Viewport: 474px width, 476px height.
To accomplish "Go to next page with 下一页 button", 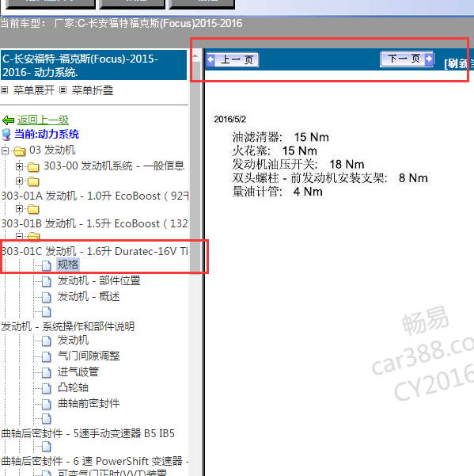I will tap(407, 59).
